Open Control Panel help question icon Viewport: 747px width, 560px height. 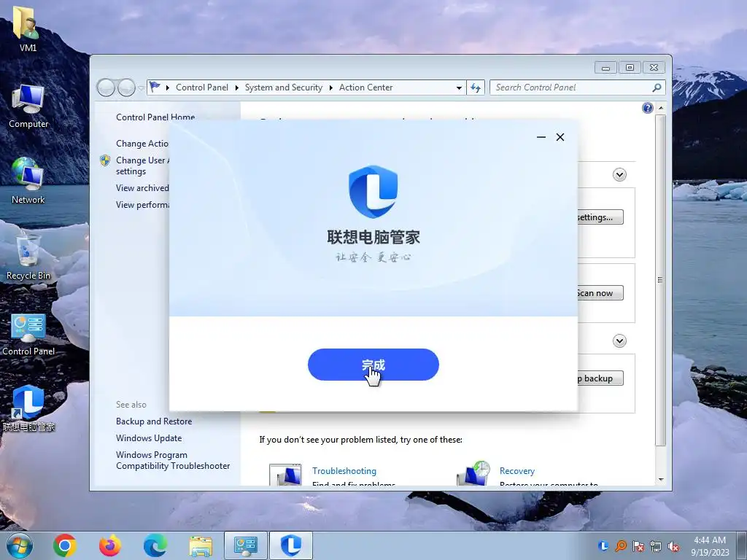(x=648, y=108)
